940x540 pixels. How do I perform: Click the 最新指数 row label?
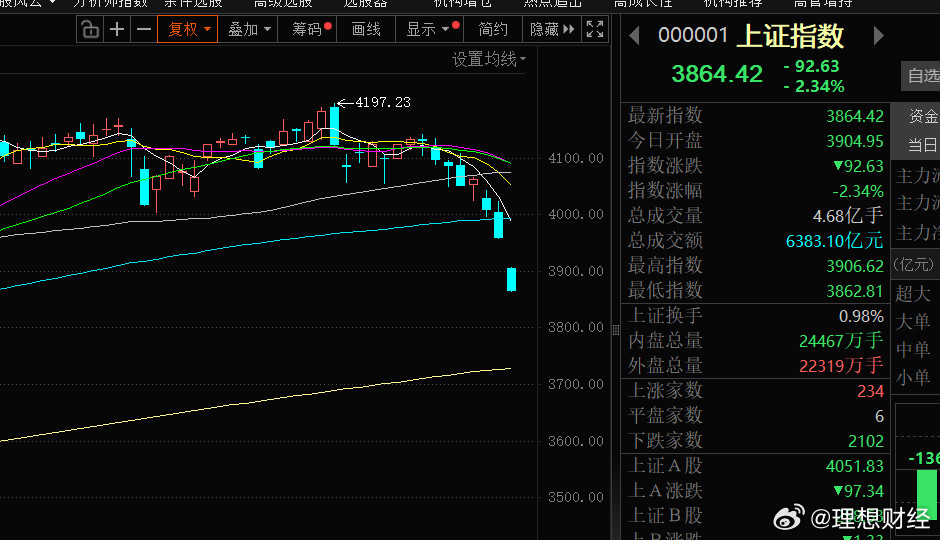tap(665, 115)
